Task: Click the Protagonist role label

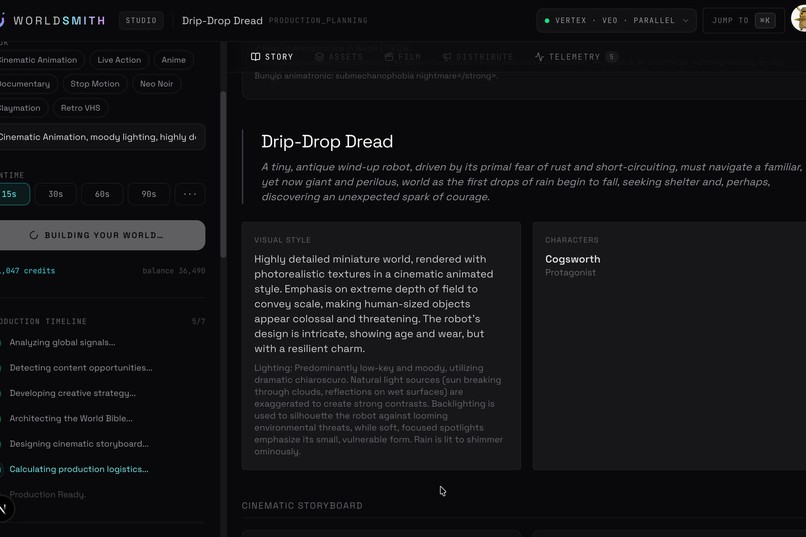Action: [x=571, y=272]
